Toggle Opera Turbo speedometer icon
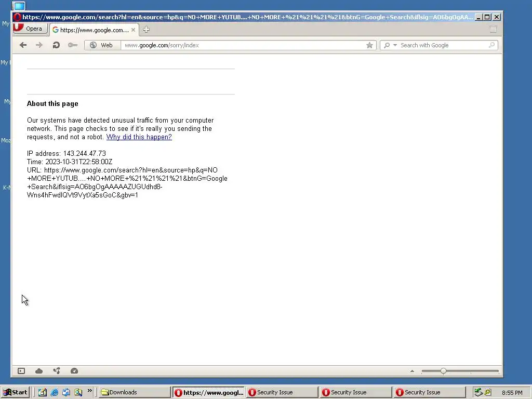The image size is (532, 399). coord(74,371)
